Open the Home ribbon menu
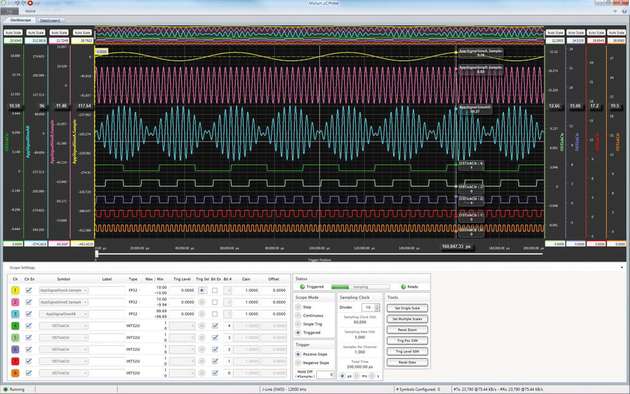This screenshot has width=630, height=394. (30, 11)
